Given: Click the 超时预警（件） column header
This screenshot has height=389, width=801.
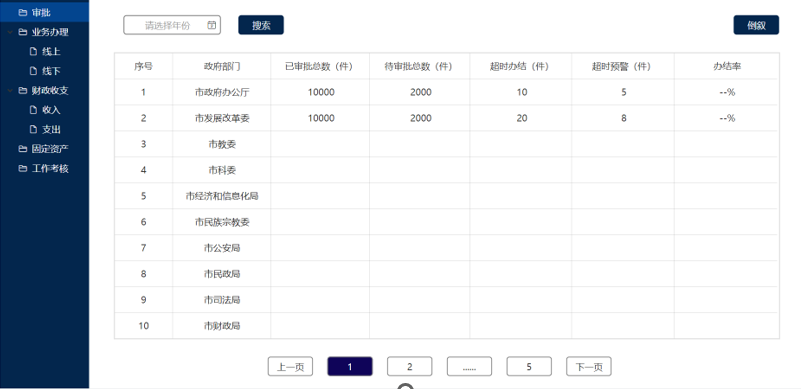Looking at the screenshot, I should [x=623, y=66].
